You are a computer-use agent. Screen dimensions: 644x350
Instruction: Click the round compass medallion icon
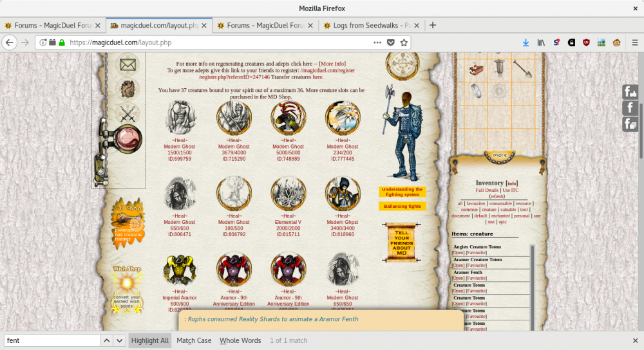click(402, 65)
